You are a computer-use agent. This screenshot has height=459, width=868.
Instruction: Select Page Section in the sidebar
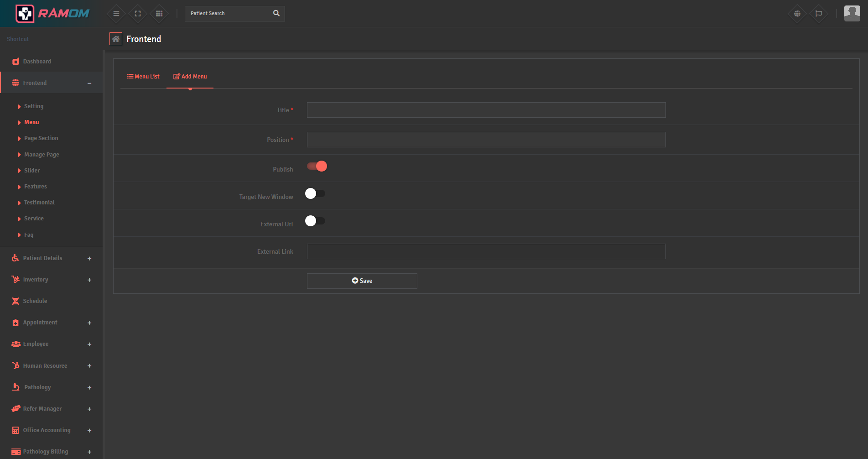[x=41, y=138]
